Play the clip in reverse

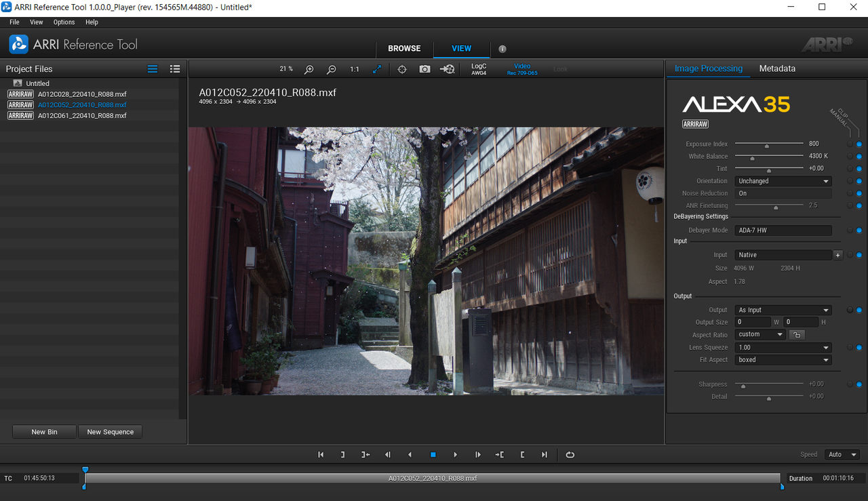tap(410, 455)
